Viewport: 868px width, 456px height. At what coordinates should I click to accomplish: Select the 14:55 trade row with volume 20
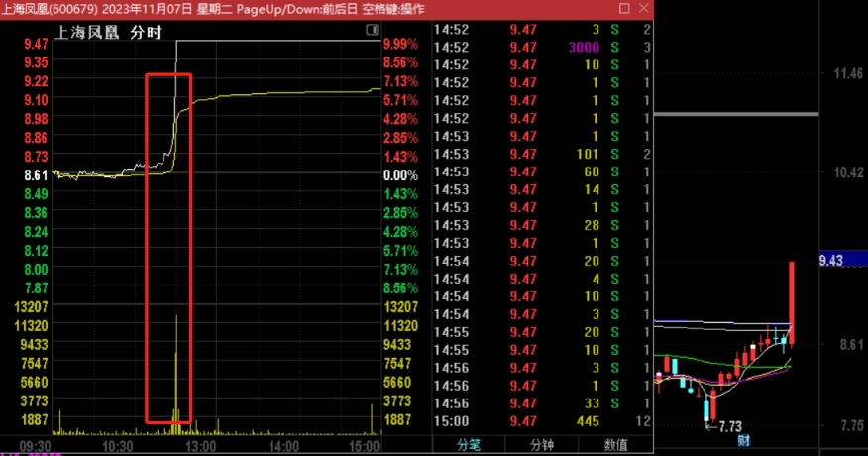[x=542, y=332]
